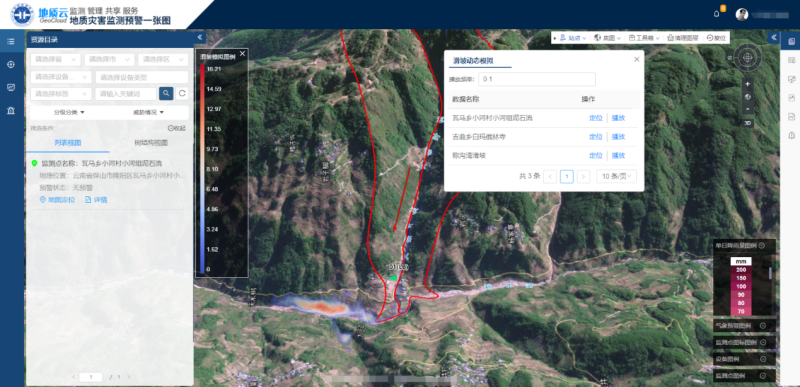Click the 200 mm rainfall legend swatch
The width and height of the screenshot is (800, 387).
(x=741, y=270)
